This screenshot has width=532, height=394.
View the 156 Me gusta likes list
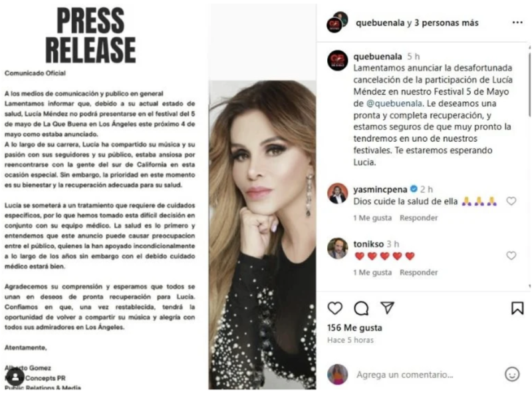click(x=354, y=327)
